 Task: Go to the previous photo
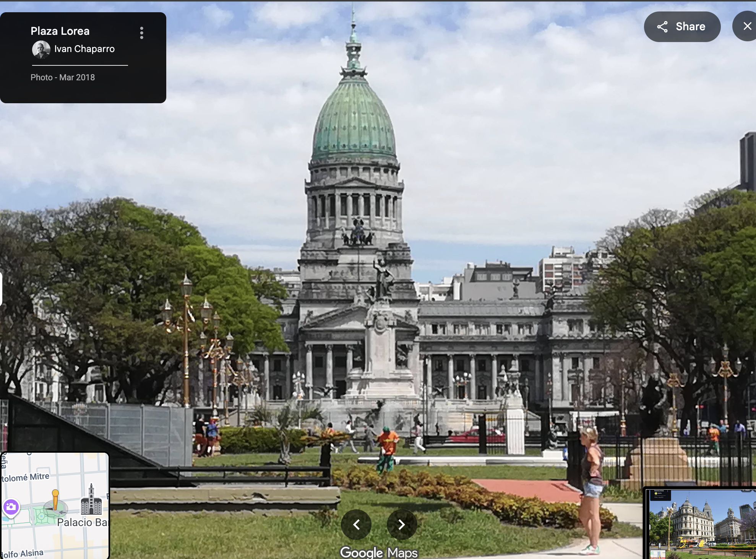pyautogui.click(x=356, y=524)
